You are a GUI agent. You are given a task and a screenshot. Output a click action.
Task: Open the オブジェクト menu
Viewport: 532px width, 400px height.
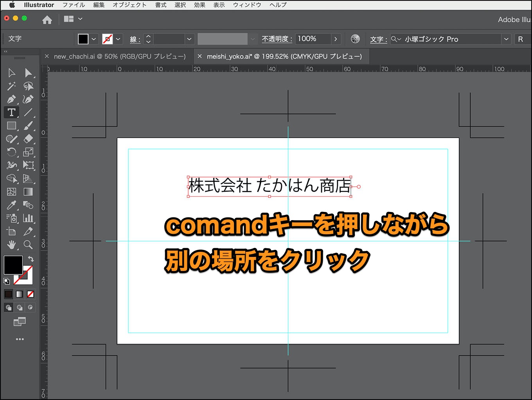tap(129, 5)
